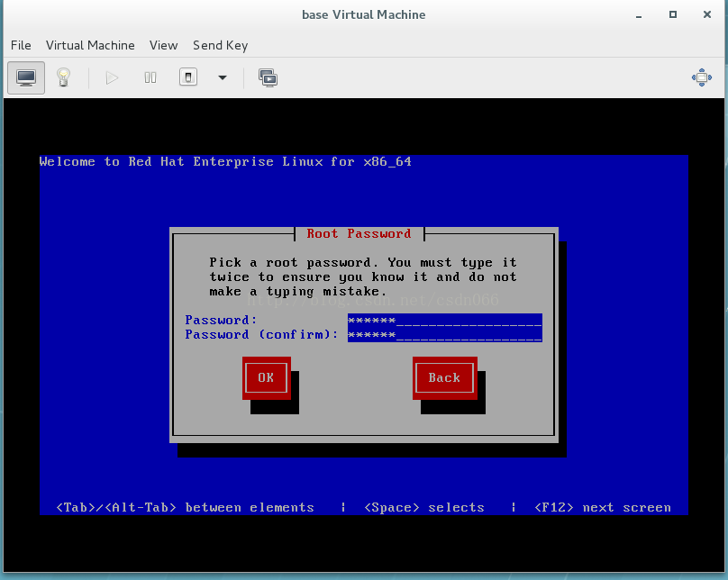Image resolution: width=728 pixels, height=580 pixels.
Task: Expand shutdown options dropdown arrow
Action: tap(223, 77)
